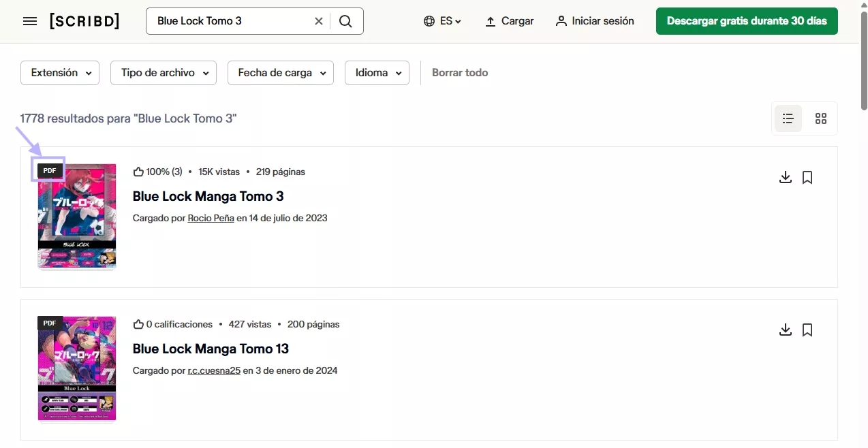Click the 15K vistas text
The image size is (868, 448).
(x=219, y=172)
